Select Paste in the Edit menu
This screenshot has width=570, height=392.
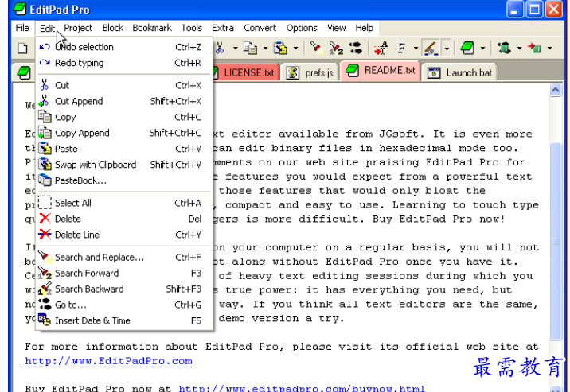(124, 149)
